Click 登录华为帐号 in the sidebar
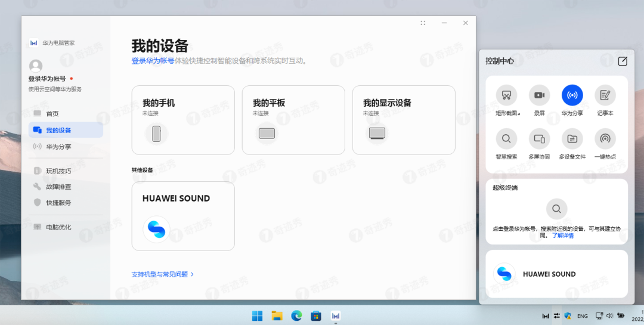644x325 pixels. click(47, 79)
